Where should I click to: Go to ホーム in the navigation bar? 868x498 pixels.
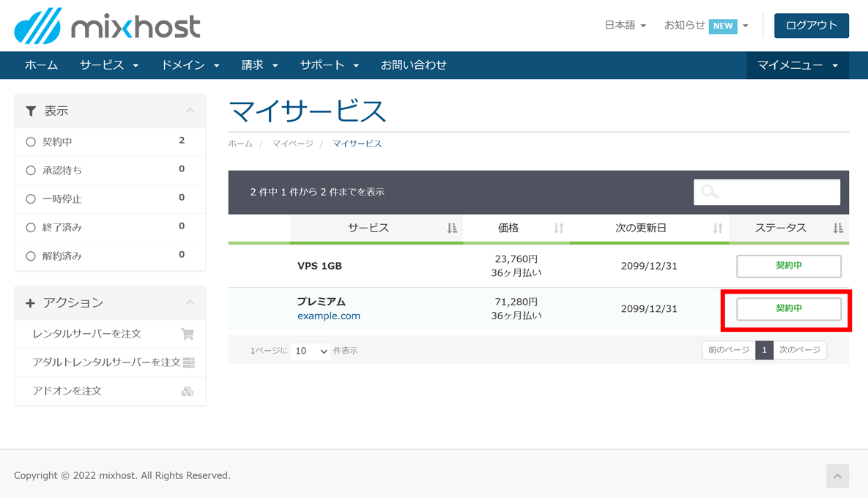[x=41, y=65]
